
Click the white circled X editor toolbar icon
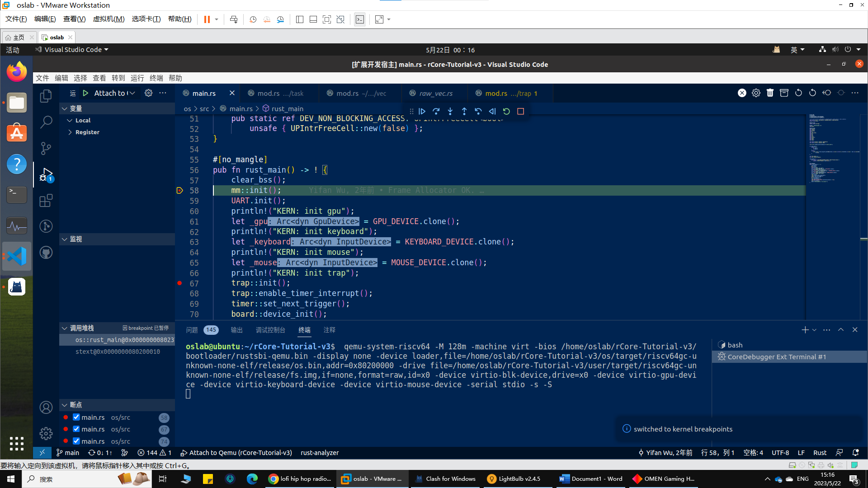pyautogui.click(x=742, y=93)
